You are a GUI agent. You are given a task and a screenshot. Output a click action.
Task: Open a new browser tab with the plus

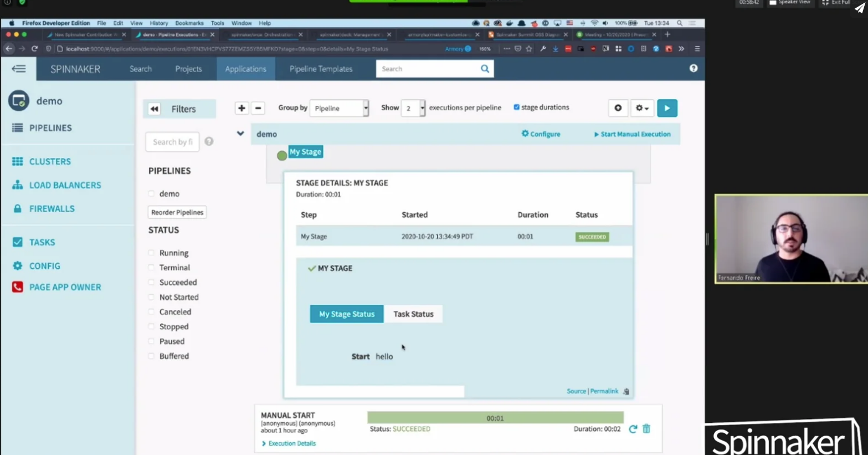coord(667,34)
